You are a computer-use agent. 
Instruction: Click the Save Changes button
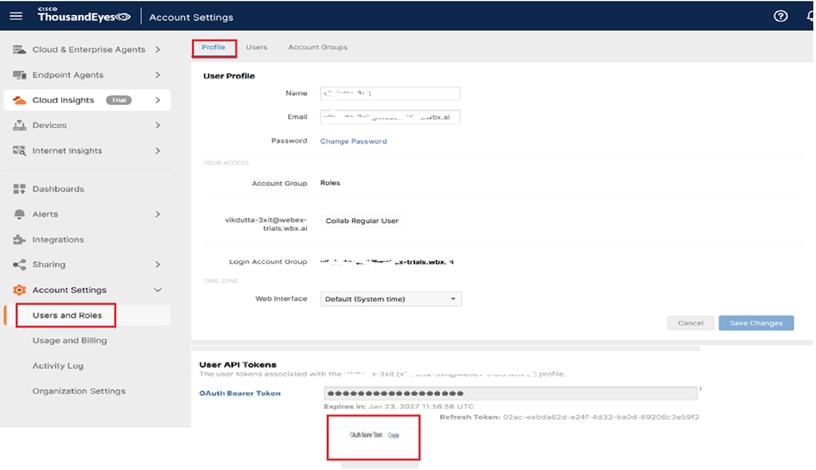(756, 323)
